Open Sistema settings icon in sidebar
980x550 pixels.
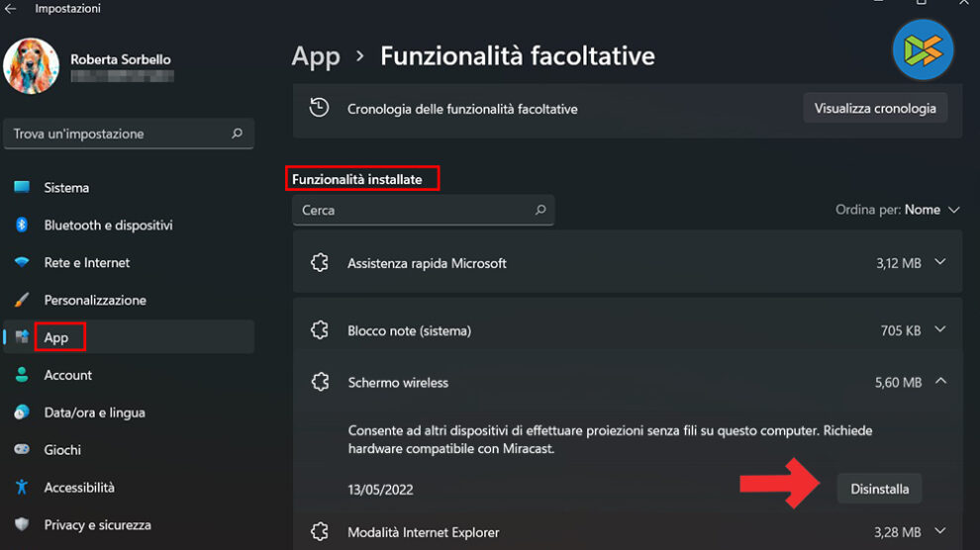pyautogui.click(x=22, y=188)
